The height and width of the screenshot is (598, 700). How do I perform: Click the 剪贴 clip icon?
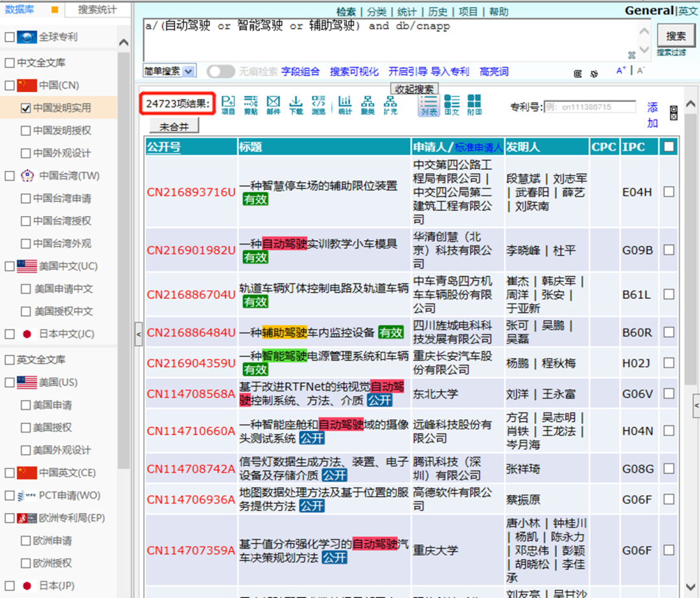[x=251, y=104]
